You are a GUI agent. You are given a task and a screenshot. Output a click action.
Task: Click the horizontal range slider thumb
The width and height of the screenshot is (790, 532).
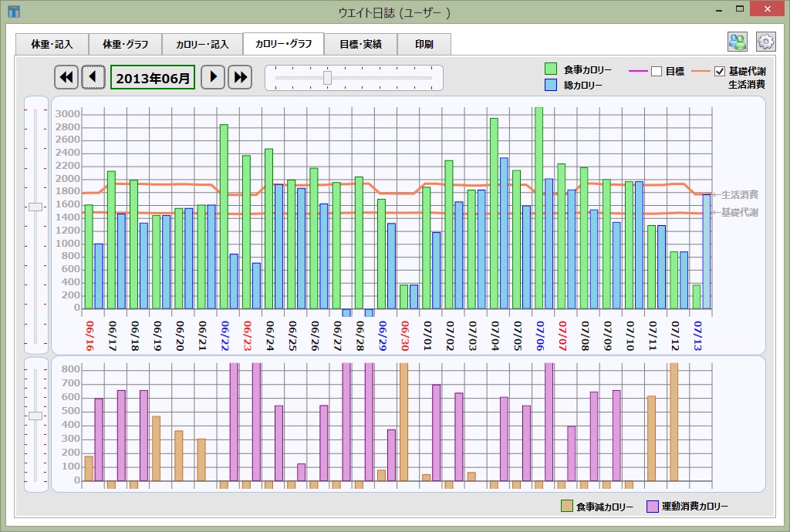click(327, 78)
